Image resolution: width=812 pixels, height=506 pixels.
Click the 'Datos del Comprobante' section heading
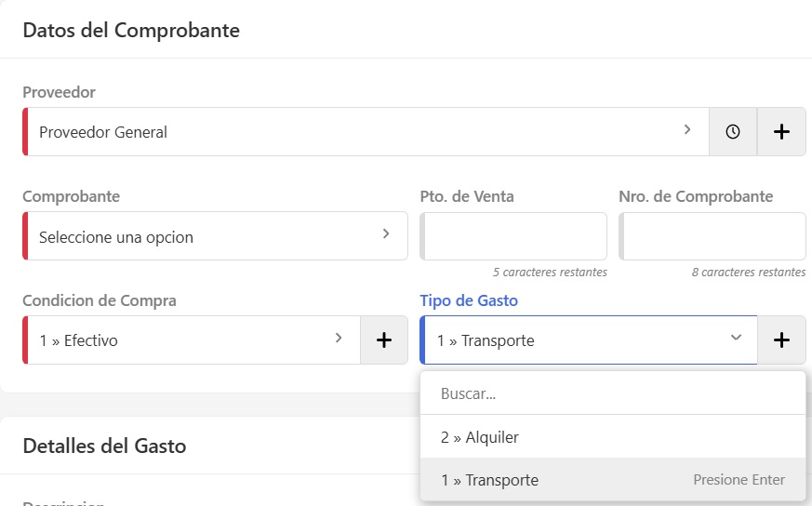click(131, 31)
